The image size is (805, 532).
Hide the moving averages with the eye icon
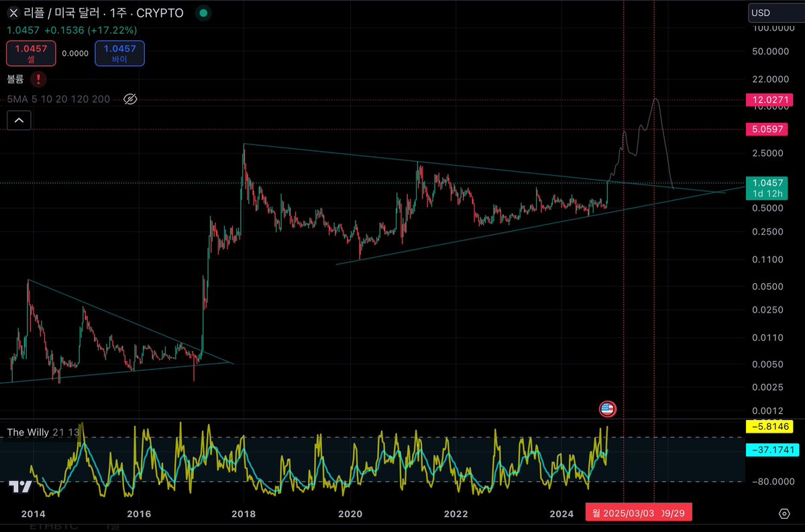tap(130, 99)
